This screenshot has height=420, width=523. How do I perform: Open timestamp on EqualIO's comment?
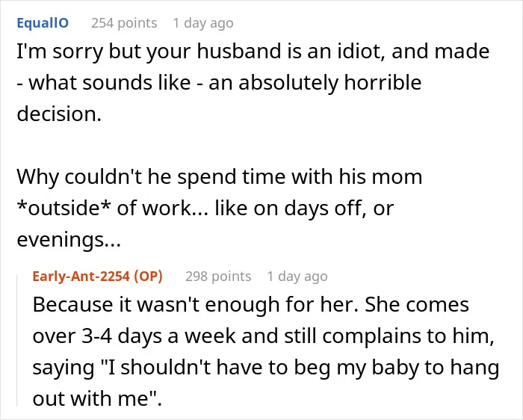point(203,23)
